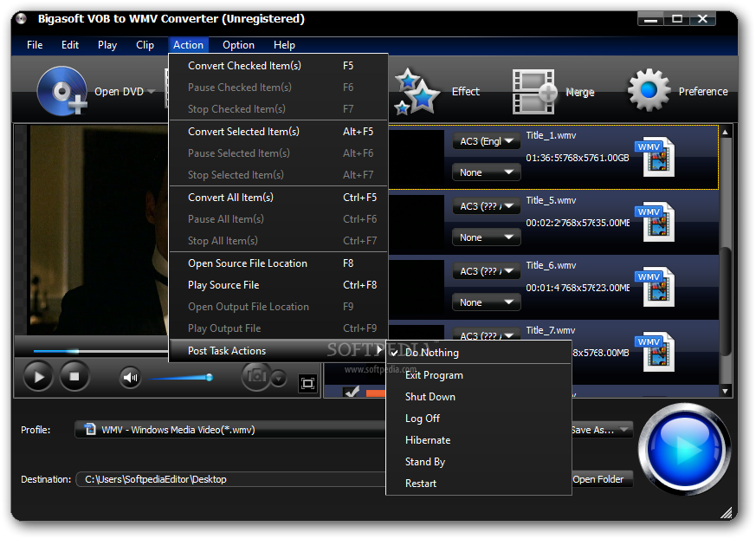Expand the Open DVD dropdown arrow

point(152,91)
